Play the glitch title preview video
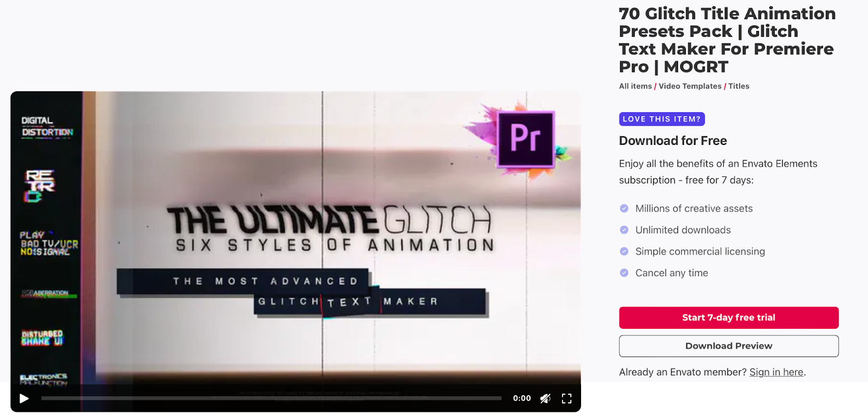 coord(24,398)
